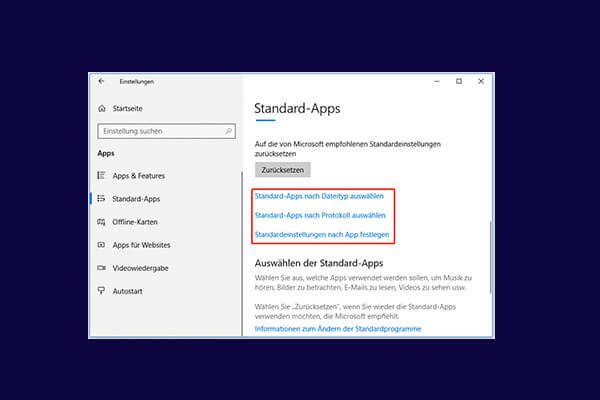
Task: Click the Autostart icon in sidebar
Action: pos(102,290)
